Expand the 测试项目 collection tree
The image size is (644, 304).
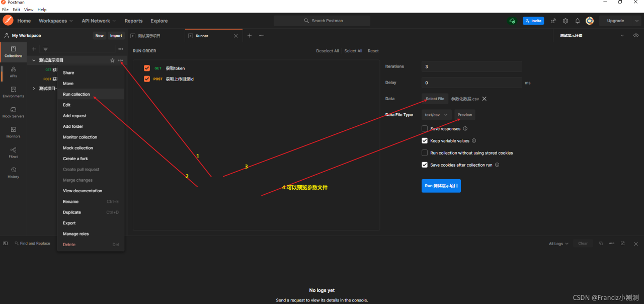tap(34, 89)
